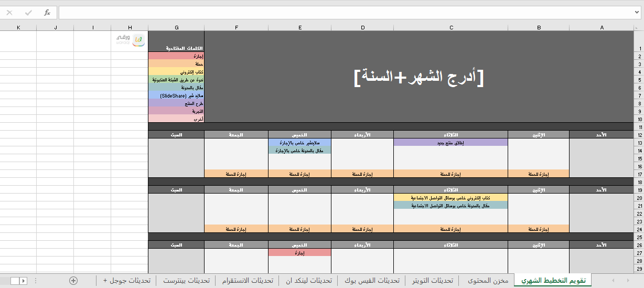Click the Insert Function fx icon

[47, 13]
